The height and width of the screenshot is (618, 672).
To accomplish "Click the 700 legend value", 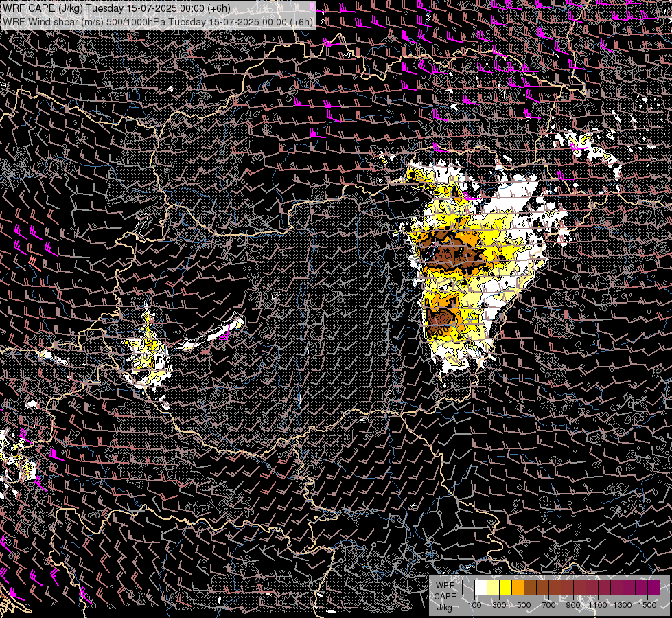I will point(548,605).
